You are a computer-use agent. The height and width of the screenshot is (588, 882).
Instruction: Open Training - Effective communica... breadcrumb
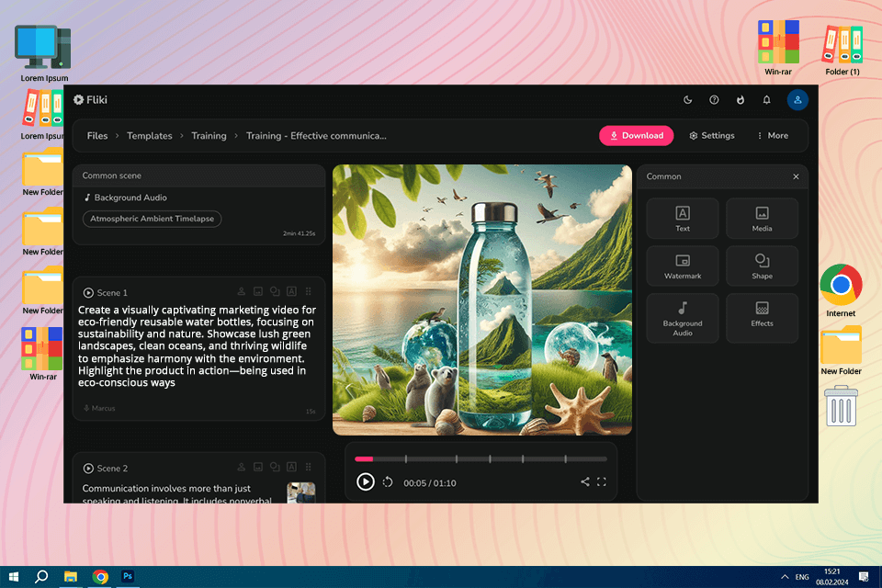point(316,136)
